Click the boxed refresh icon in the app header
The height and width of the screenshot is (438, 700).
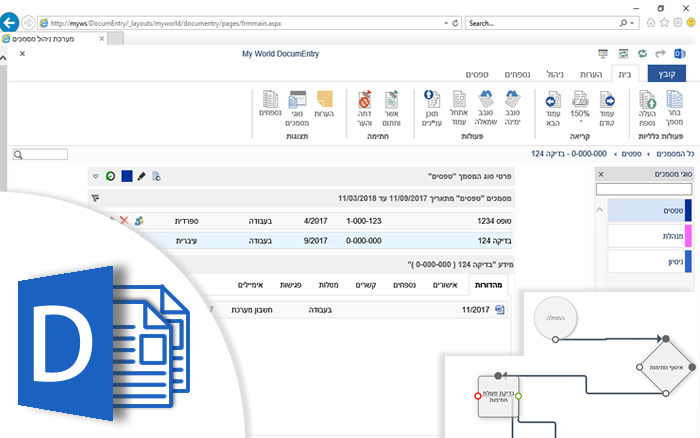click(x=623, y=54)
